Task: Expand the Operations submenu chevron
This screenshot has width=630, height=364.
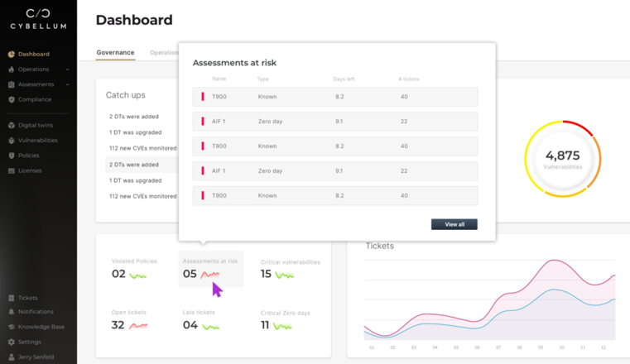Action: [x=68, y=69]
